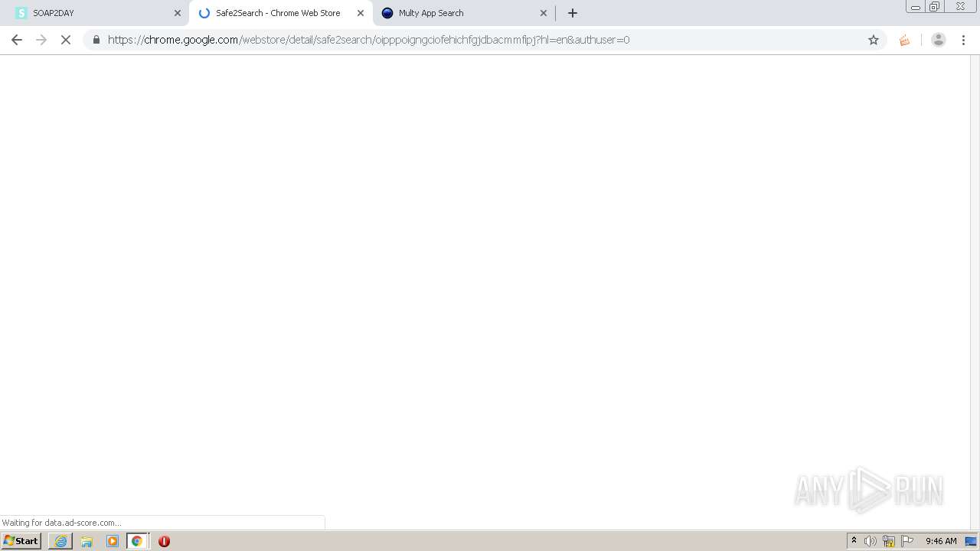This screenshot has width=980, height=551.
Task: View site security lock info
Action: tap(96, 40)
